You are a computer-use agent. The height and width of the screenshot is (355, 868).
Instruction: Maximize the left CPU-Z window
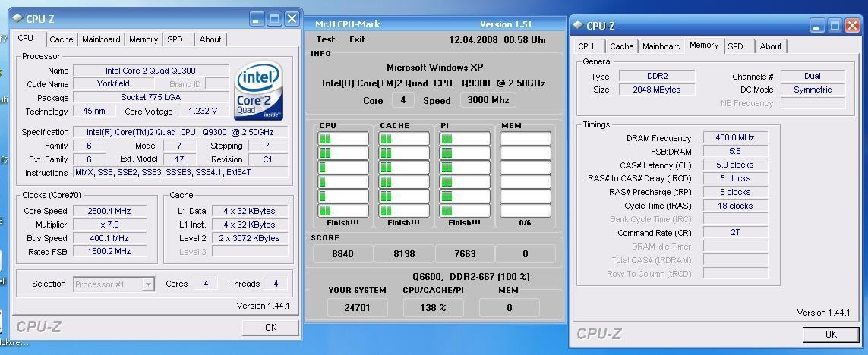[x=275, y=19]
